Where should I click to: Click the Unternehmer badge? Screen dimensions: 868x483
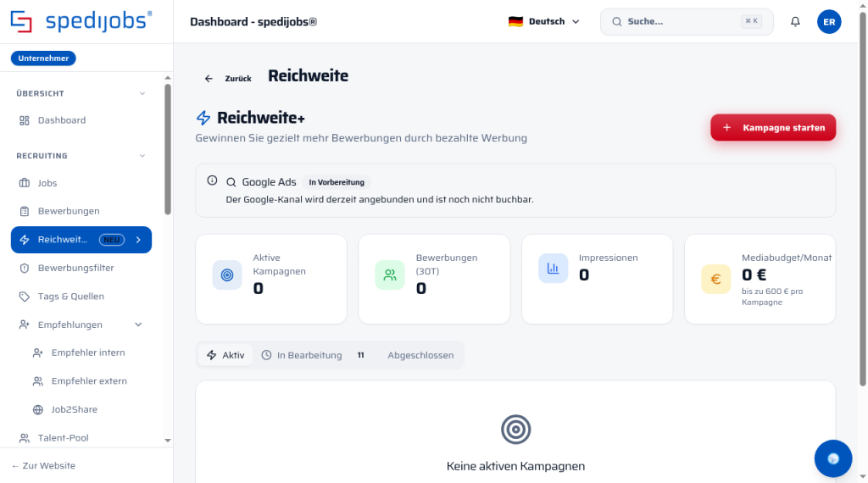click(x=43, y=58)
